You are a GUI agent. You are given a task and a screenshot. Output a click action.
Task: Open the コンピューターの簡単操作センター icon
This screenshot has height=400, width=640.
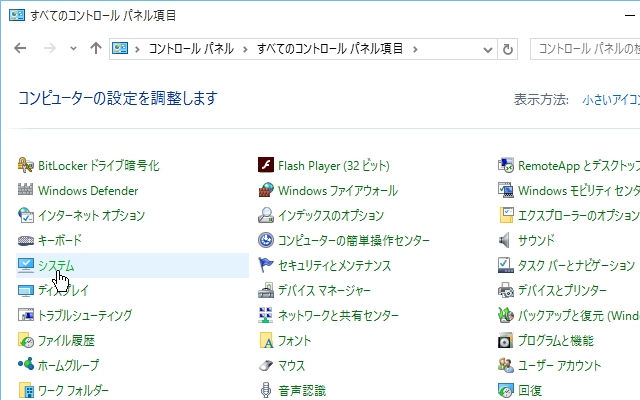pos(266,240)
